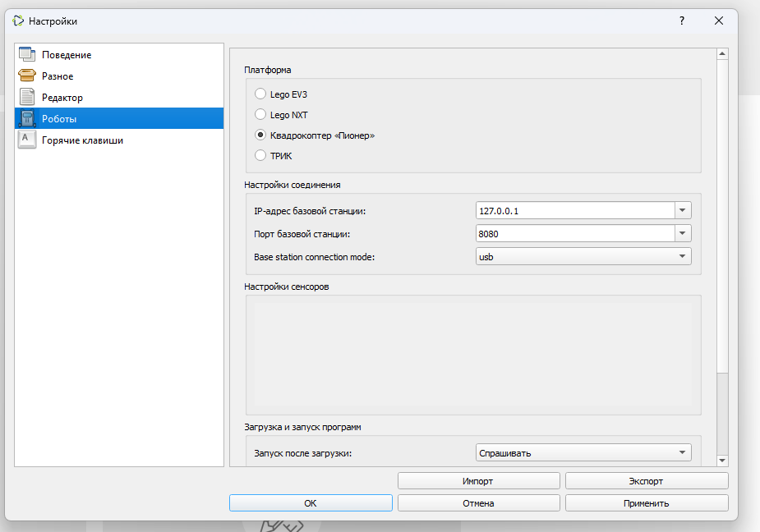Expand the IP-адрес базовой станции dropdown arrow
760x532 pixels.
(x=683, y=210)
